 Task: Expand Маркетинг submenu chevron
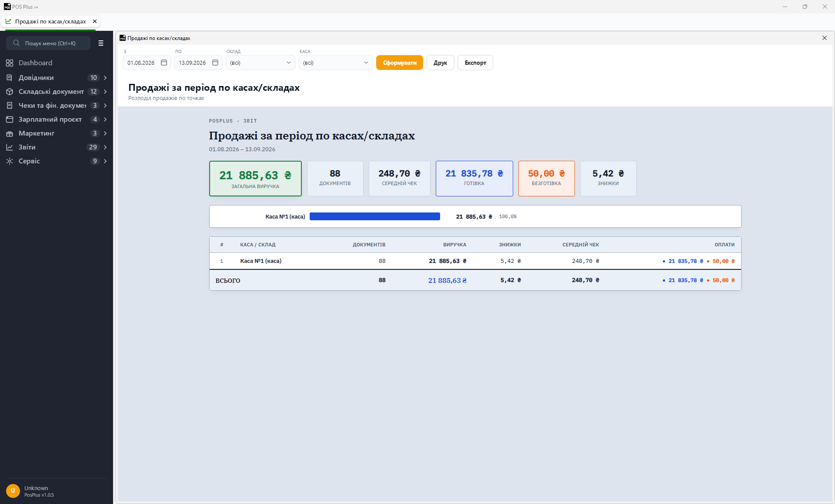(105, 133)
